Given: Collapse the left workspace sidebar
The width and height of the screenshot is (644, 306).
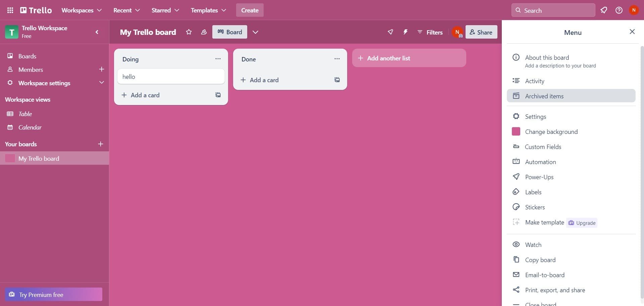Looking at the screenshot, I should [97, 32].
